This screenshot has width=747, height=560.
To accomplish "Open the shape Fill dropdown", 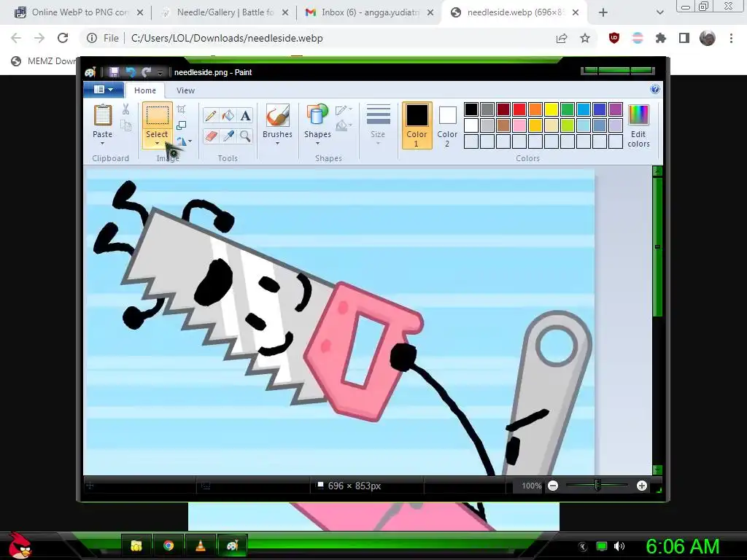I will (x=344, y=125).
